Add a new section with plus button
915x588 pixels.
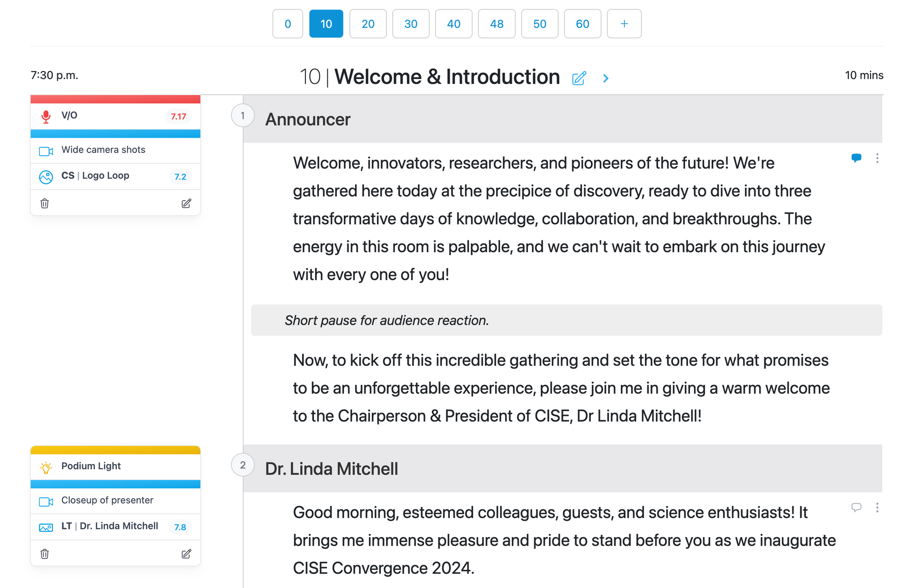click(624, 24)
